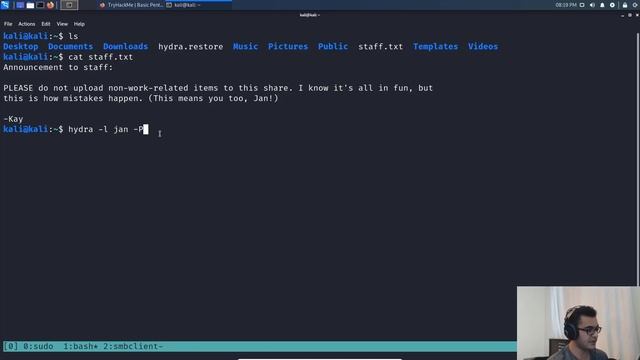Click the display icon in the system tray
The image size is (640, 360).
click(582, 5)
